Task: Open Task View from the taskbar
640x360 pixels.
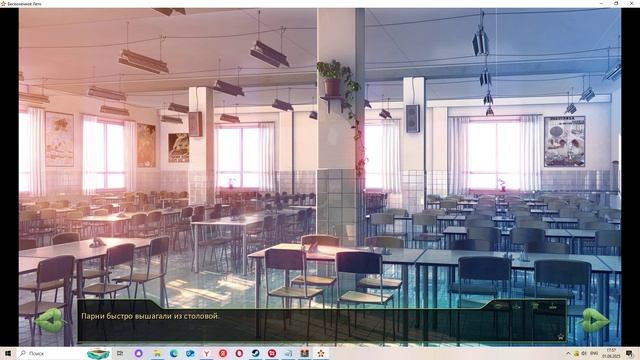Action: (120, 353)
